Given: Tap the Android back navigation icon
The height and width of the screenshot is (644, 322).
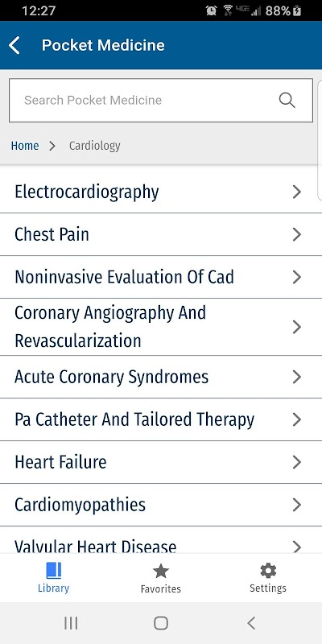Looking at the screenshot, I should point(251,623).
